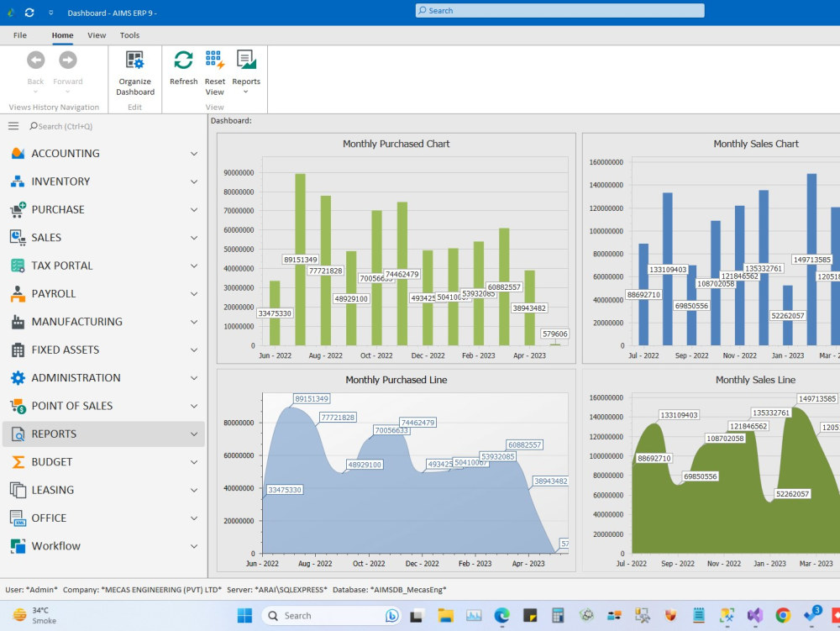The image size is (840, 631).
Task: Click the Monthly Purchased Line title
Action: click(396, 380)
